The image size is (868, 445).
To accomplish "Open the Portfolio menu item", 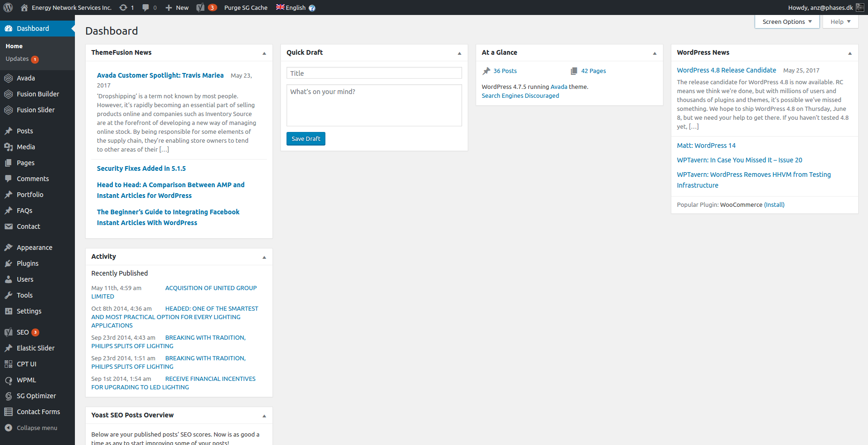I will click(x=37, y=195).
